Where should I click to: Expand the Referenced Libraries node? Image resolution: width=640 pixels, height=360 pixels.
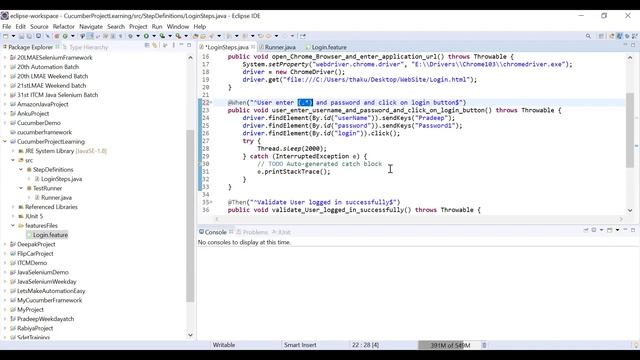[13, 207]
